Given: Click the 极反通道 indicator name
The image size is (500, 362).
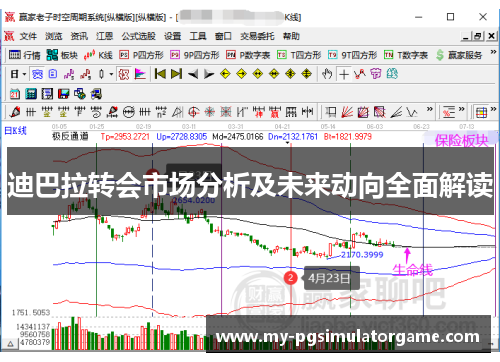Looking at the screenshot, I should click(x=70, y=136).
